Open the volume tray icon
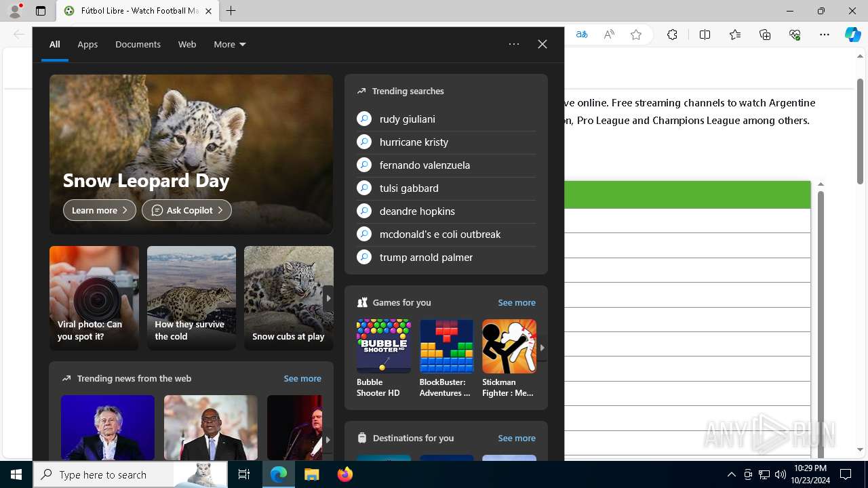The image size is (868, 488). (781, 474)
